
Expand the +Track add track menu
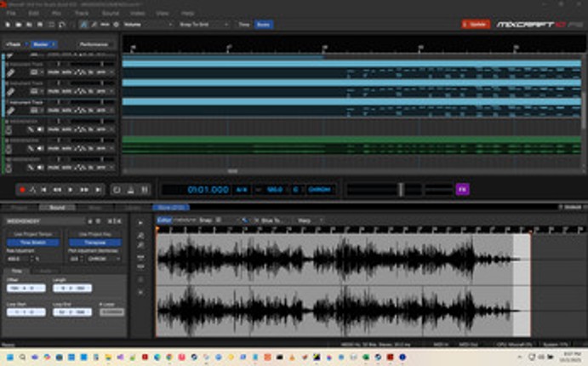click(x=14, y=43)
